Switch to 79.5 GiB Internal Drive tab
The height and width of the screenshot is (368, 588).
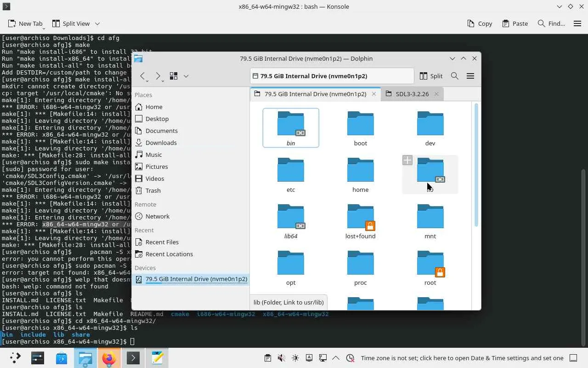coord(315,94)
